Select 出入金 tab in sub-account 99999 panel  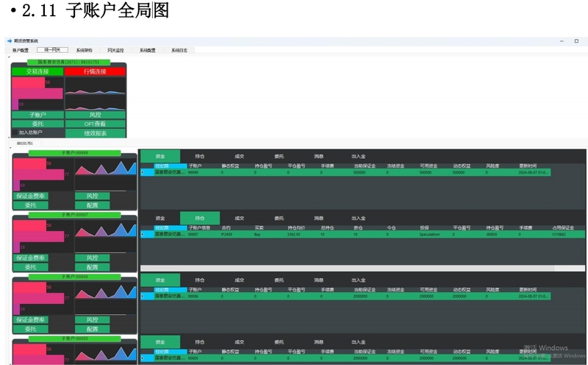[359, 156]
